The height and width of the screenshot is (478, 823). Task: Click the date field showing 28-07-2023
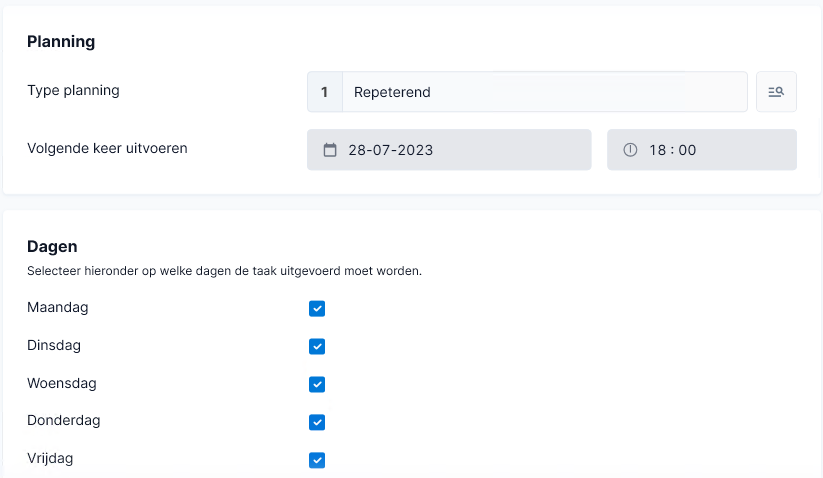[449, 150]
